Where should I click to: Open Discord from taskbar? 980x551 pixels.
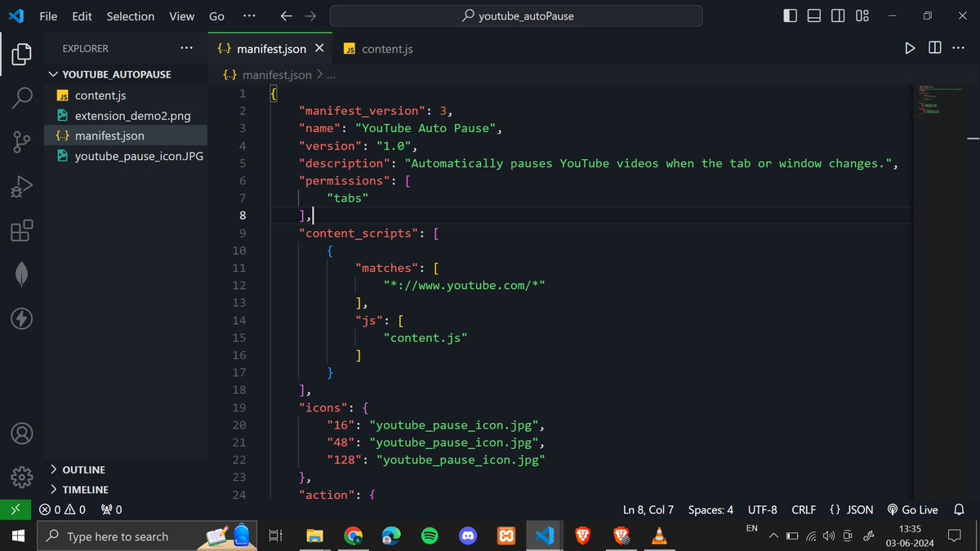point(468,536)
